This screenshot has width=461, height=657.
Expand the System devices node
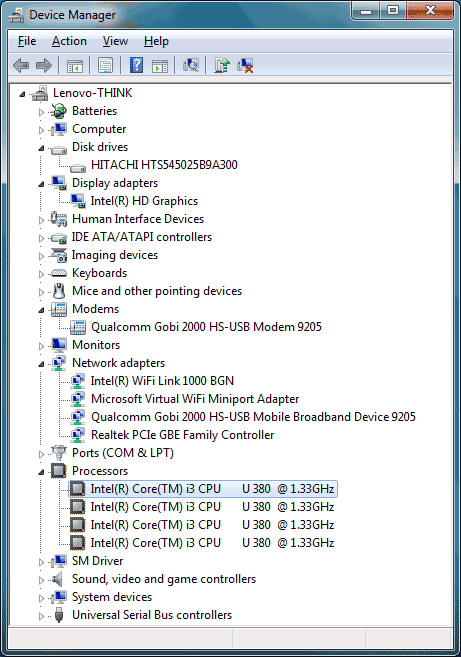(x=41, y=598)
